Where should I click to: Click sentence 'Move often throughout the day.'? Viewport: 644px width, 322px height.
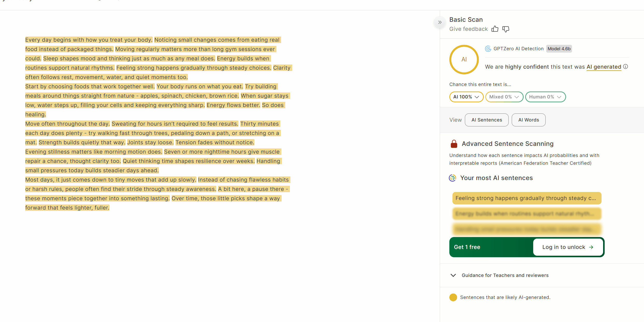[x=67, y=124]
